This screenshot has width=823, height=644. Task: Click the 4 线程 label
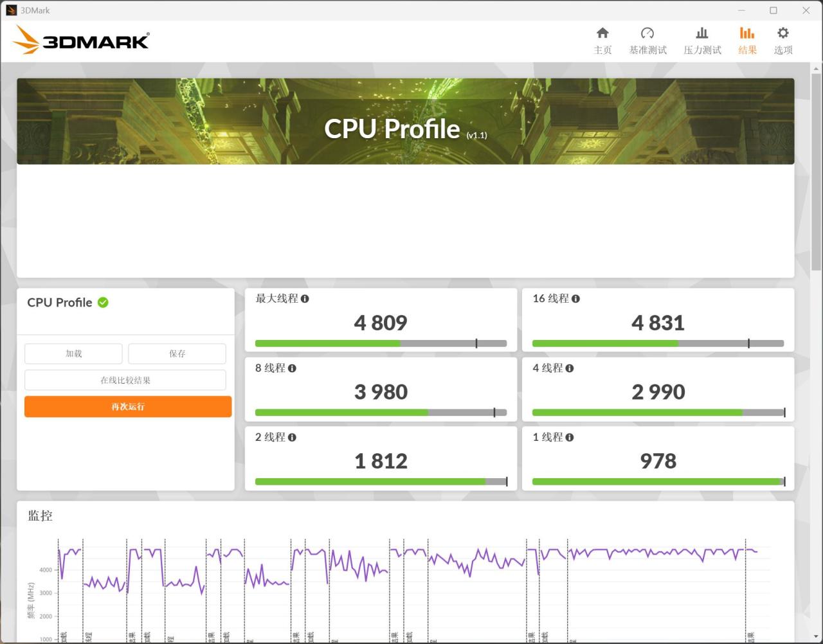pyautogui.click(x=548, y=368)
